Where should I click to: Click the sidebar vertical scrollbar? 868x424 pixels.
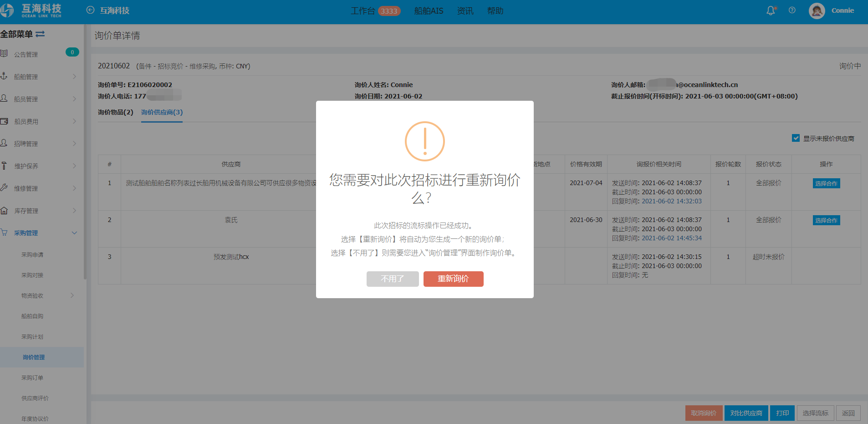click(x=85, y=152)
